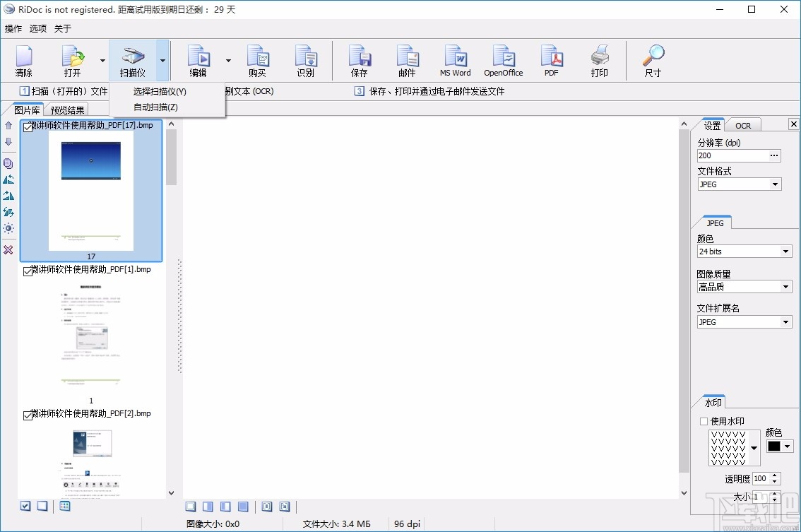The height and width of the screenshot is (532, 801).
Task: Open the 关于 menu
Action: pyautogui.click(x=62, y=29)
